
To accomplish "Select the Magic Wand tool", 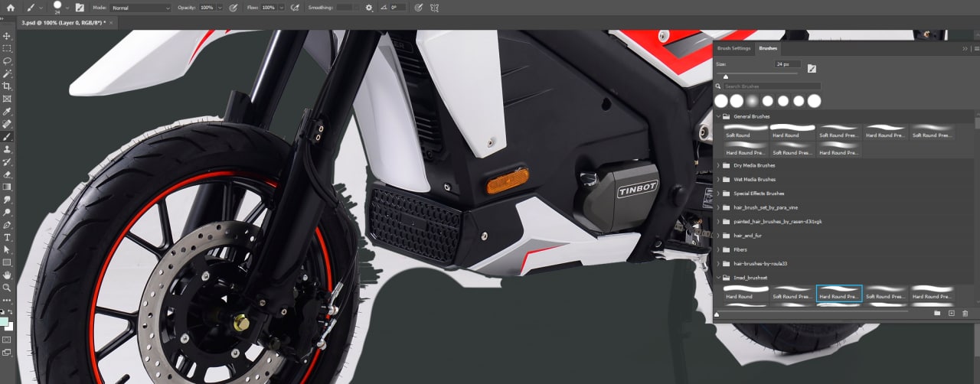I will tap(7, 73).
